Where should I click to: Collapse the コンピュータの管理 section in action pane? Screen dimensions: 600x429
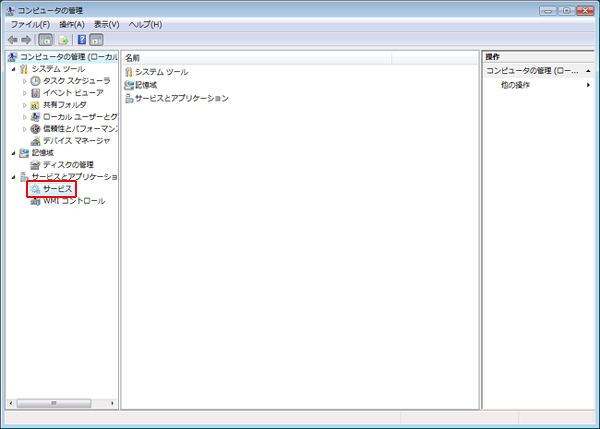[x=588, y=71]
